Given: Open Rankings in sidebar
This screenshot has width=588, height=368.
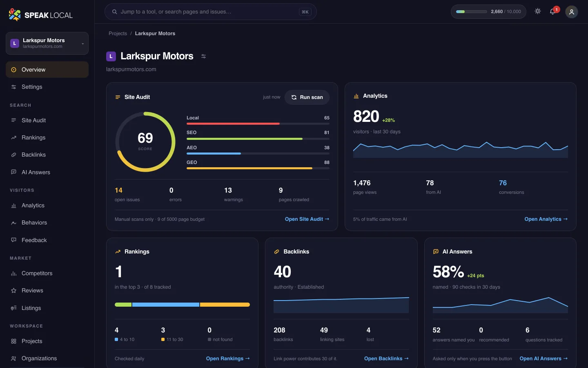Looking at the screenshot, I should click(47, 137).
